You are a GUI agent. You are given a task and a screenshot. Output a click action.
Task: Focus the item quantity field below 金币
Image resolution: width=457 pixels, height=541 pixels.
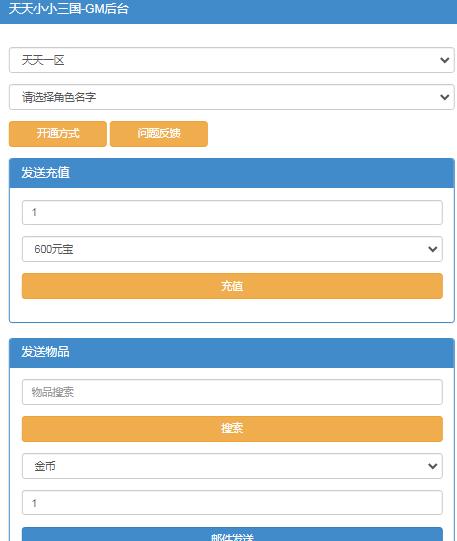click(x=232, y=503)
